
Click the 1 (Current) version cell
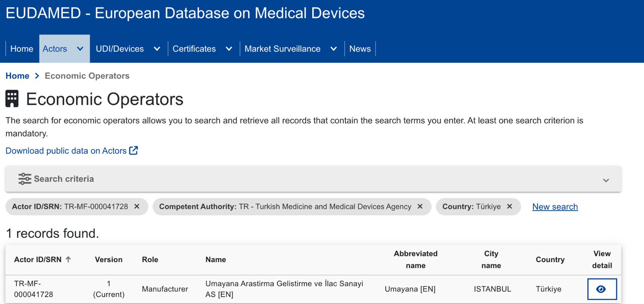109,289
